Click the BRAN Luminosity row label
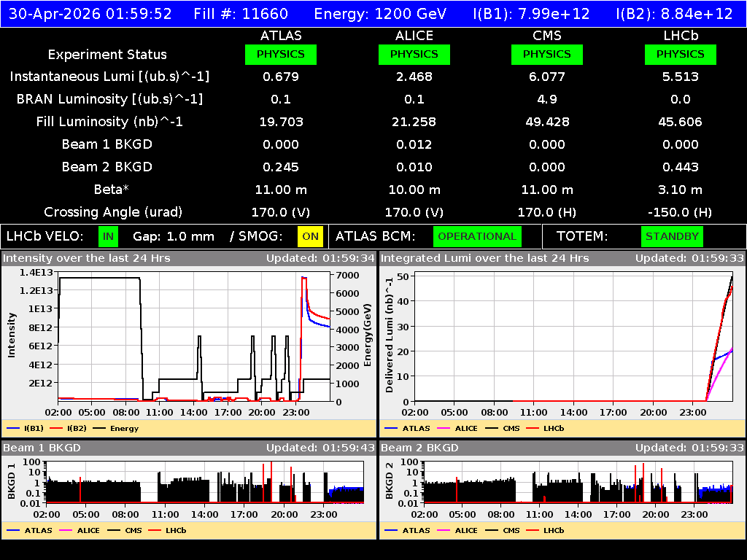 click(x=109, y=99)
